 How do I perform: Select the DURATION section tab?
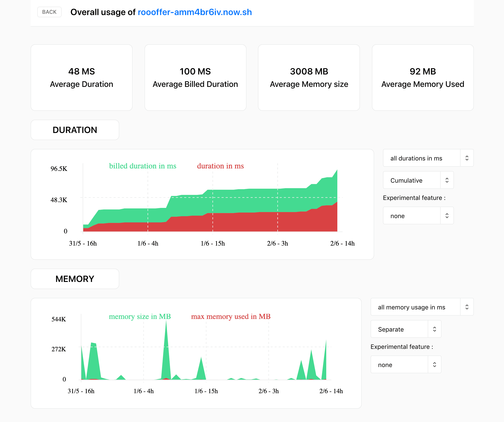click(x=75, y=130)
